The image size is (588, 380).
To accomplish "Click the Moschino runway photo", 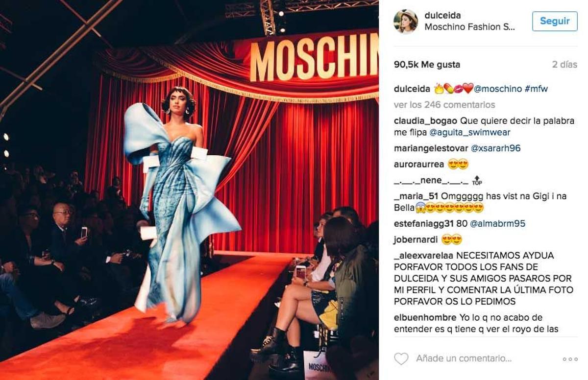I will 189,190.
